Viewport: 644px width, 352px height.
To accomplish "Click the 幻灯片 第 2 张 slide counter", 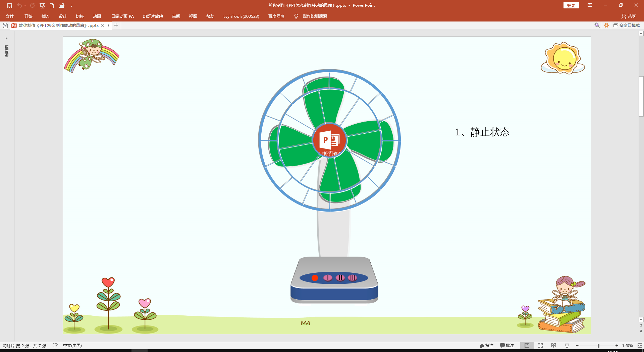I will tap(24, 346).
